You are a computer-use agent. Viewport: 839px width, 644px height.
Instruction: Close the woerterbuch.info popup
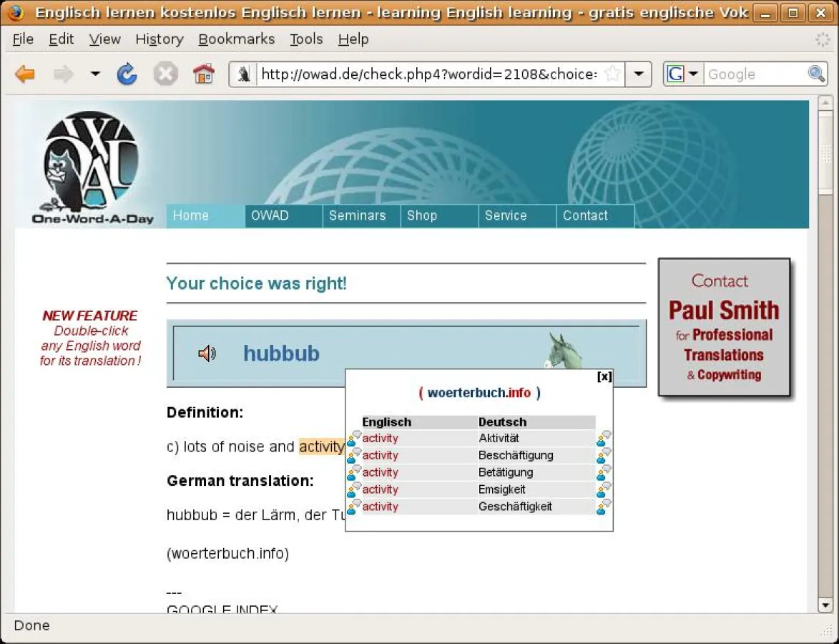pos(604,376)
